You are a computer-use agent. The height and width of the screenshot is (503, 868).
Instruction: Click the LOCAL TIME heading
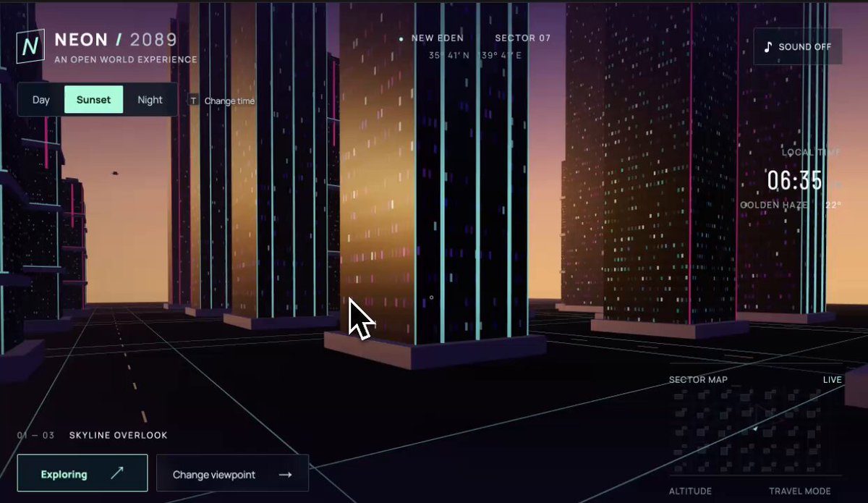pyautogui.click(x=812, y=153)
